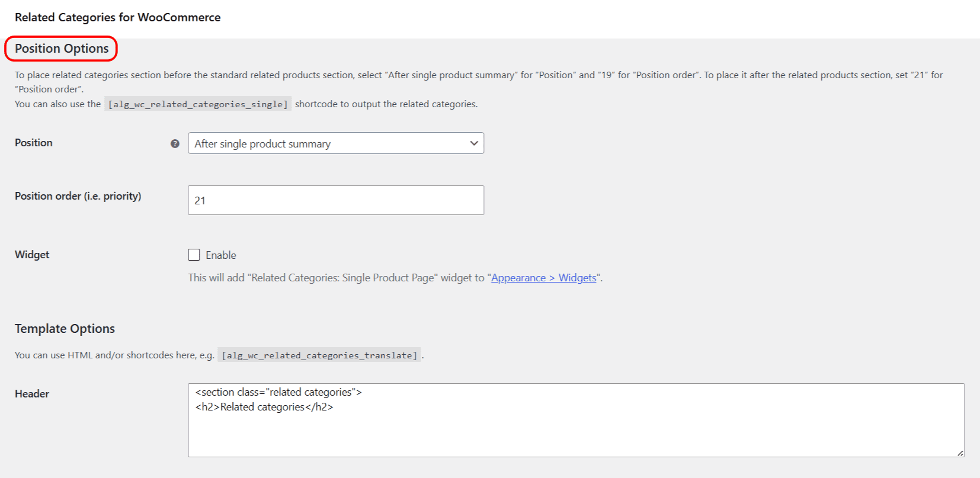Click the Position order (i.e. priority) label

78,196
